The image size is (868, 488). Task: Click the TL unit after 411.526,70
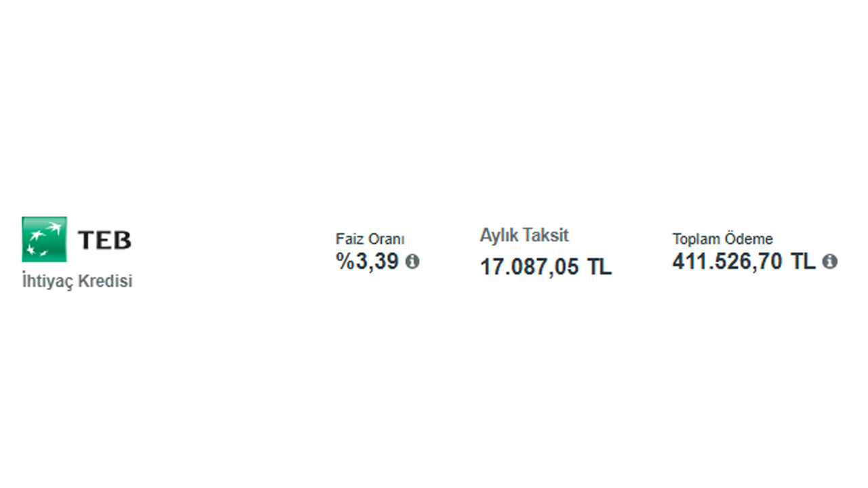point(803,262)
